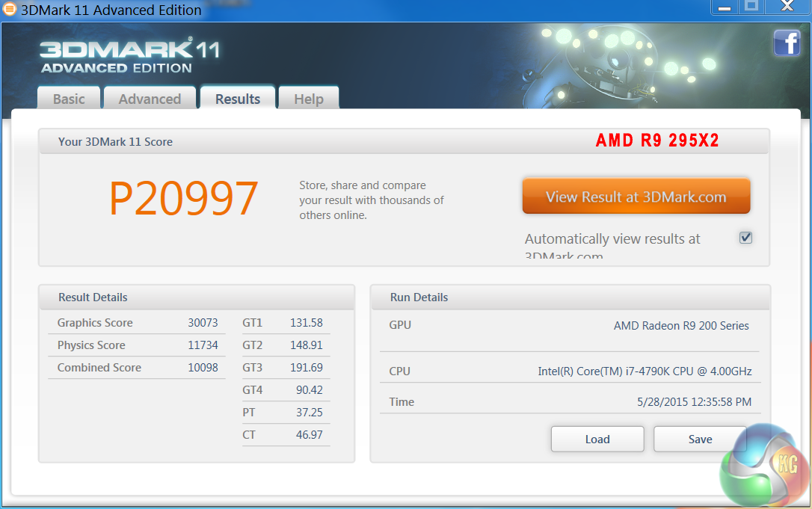Select the Results tab
This screenshot has height=509, width=812.
[238, 99]
